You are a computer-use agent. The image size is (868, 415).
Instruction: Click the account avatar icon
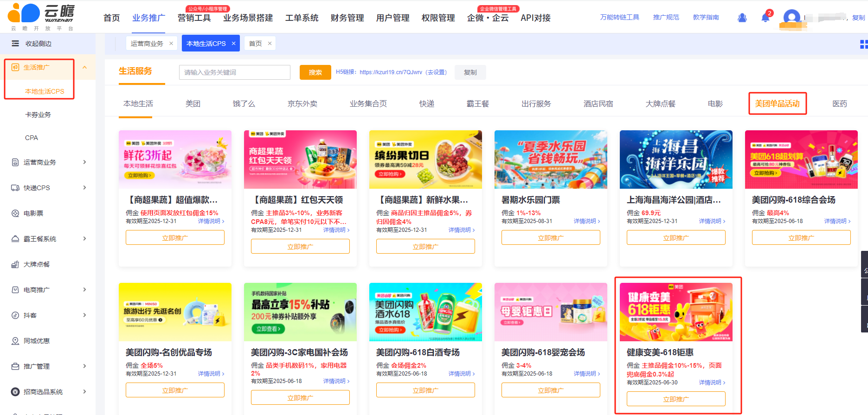point(791,18)
